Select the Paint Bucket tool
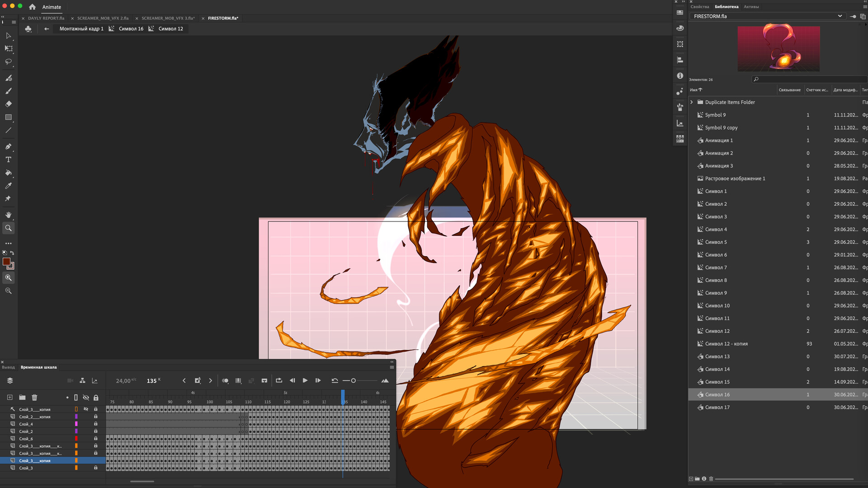Screen dimensions: 868x488 coord(8,173)
